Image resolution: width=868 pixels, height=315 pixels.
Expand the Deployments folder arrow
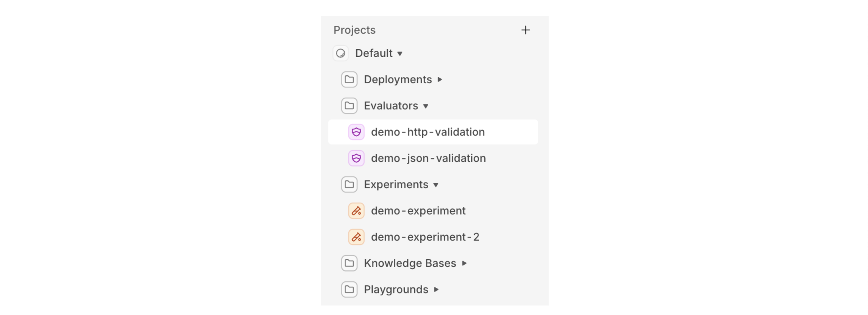tap(440, 80)
